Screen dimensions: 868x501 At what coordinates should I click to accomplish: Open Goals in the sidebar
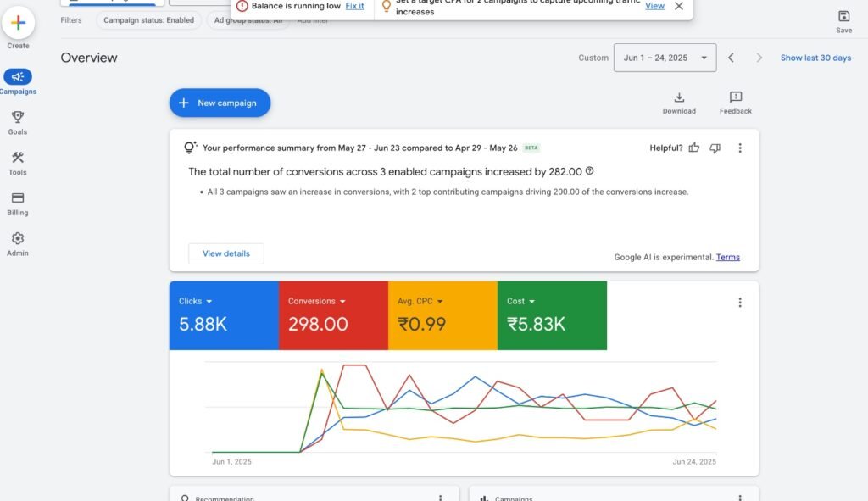(18, 123)
